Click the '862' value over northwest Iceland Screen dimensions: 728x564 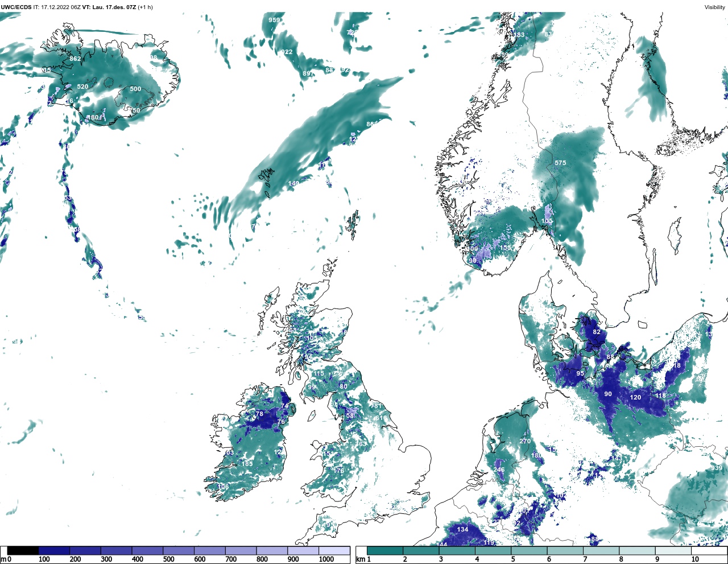pos(75,59)
